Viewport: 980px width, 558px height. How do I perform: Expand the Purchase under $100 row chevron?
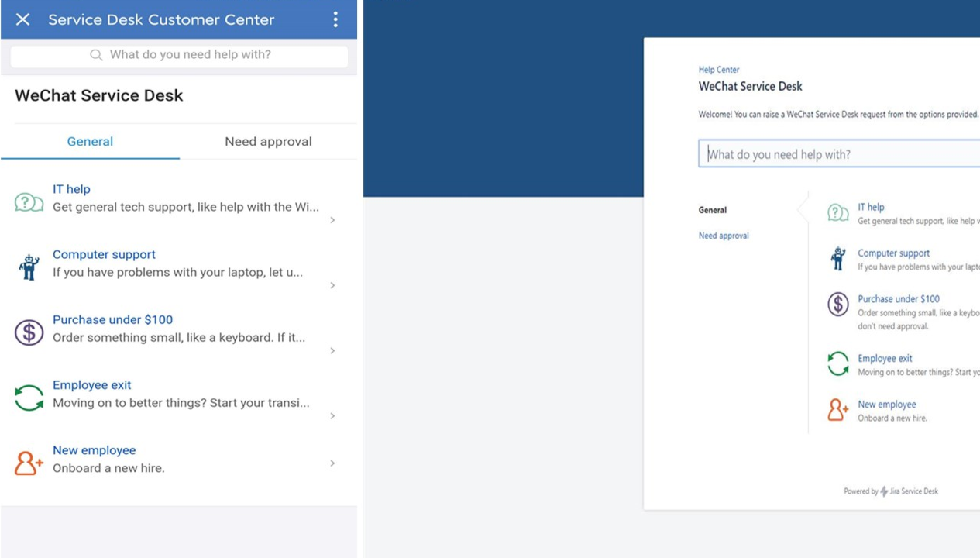click(333, 350)
